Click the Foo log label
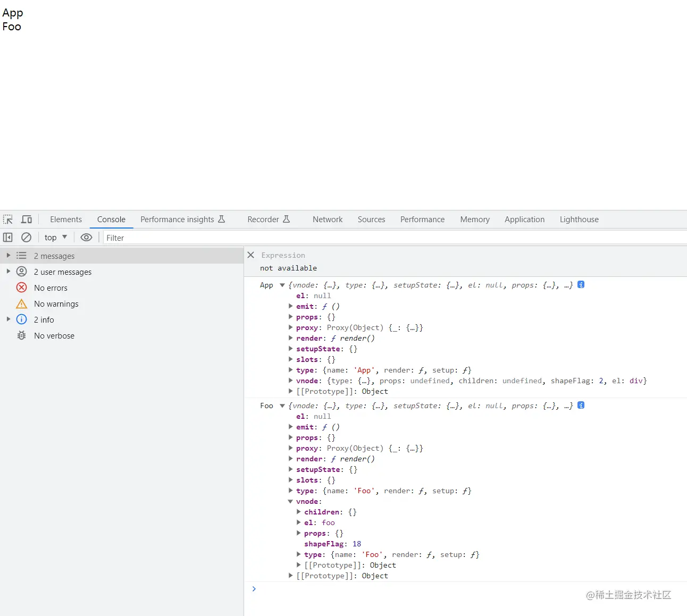This screenshot has height=616, width=687. [x=266, y=406]
